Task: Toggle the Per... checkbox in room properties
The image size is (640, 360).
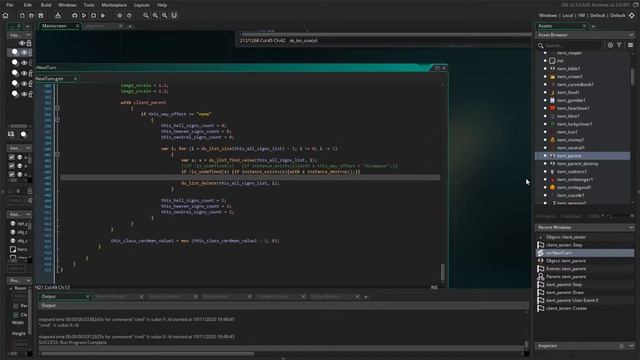Action: (x=16, y=306)
